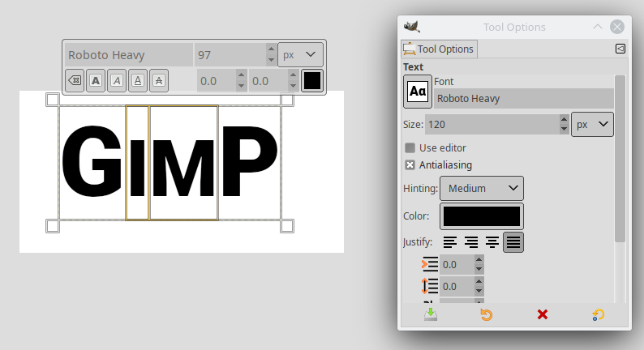Select centered justify

(x=492, y=242)
